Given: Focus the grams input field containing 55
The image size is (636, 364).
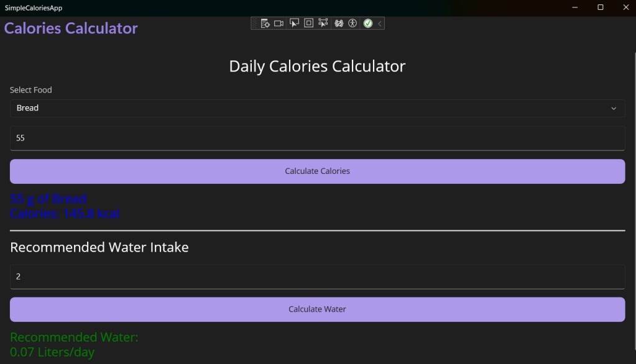Looking at the screenshot, I should [x=317, y=139].
